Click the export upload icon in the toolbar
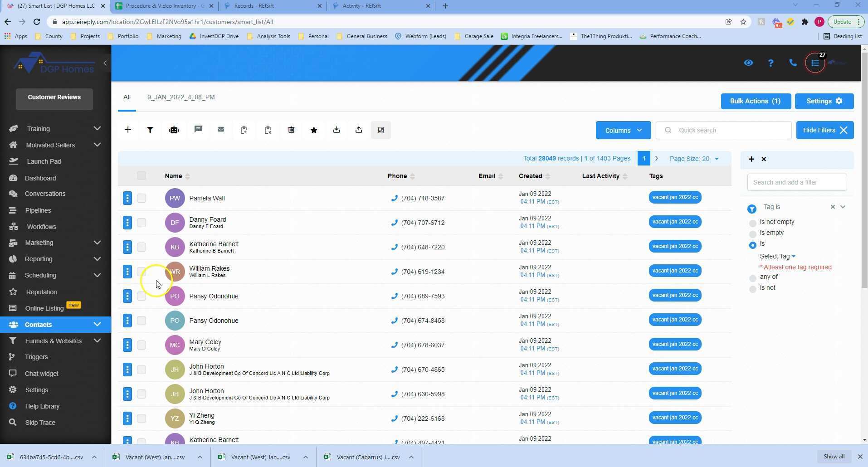 pyautogui.click(x=358, y=130)
